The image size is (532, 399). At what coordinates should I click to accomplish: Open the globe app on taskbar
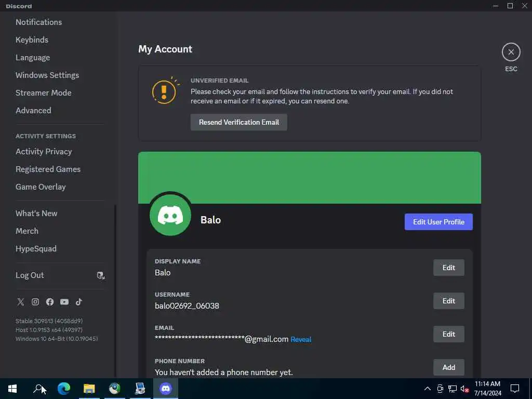tap(115, 389)
